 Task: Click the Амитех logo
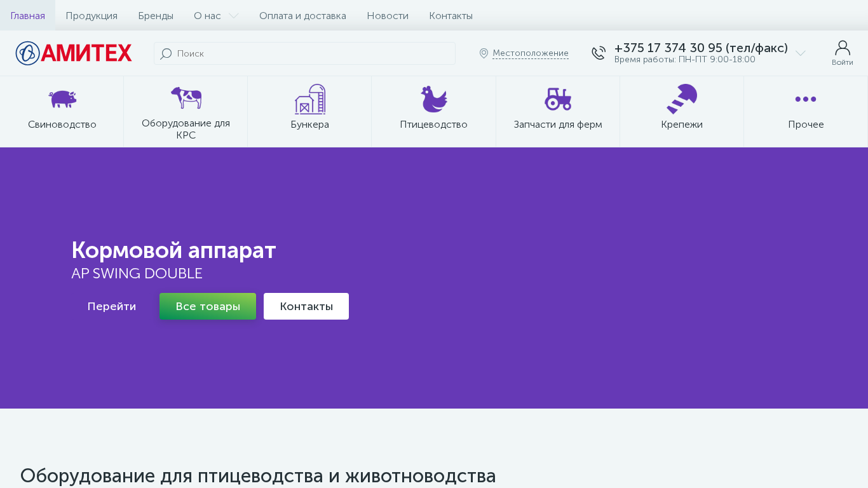pos(74,53)
